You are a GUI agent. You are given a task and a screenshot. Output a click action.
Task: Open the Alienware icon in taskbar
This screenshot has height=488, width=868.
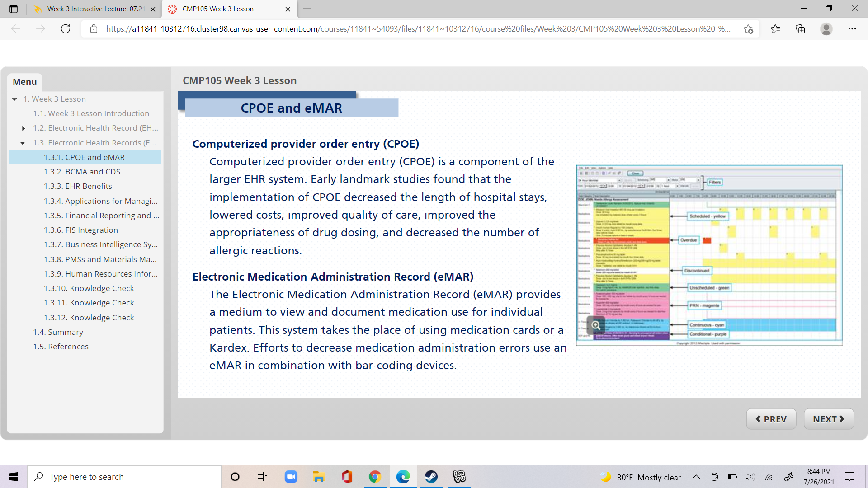click(459, 477)
